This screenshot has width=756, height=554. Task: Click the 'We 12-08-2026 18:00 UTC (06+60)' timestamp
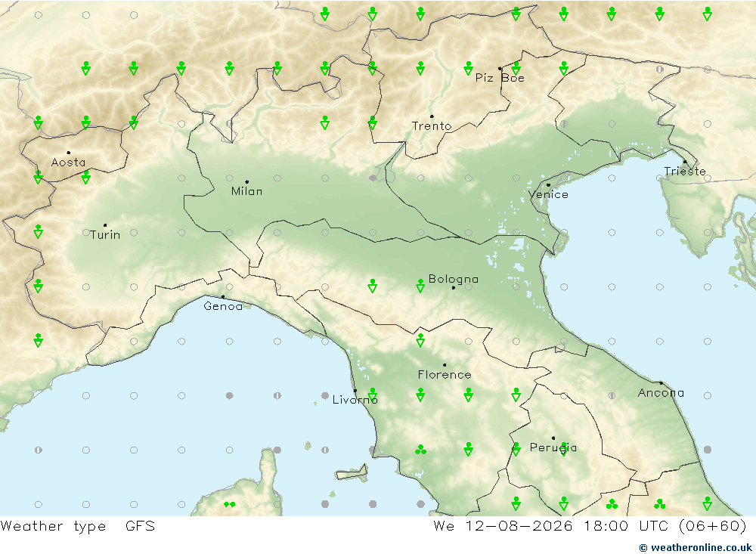(590, 526)
